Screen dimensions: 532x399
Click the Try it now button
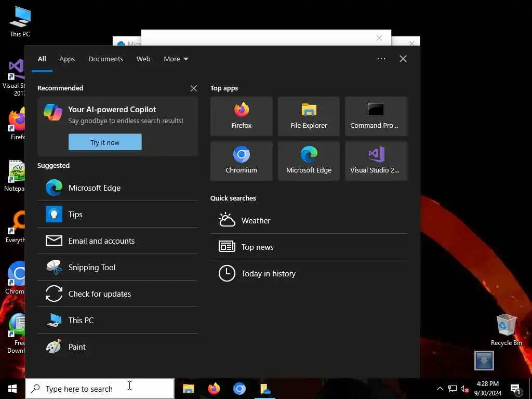(105, 142)
